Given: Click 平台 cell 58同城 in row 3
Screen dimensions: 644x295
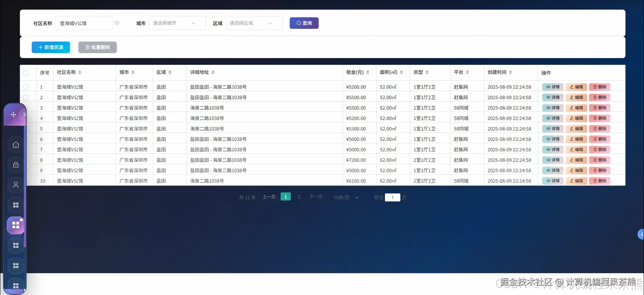Looking at the screenshot, I should click(x=461, y=108).
